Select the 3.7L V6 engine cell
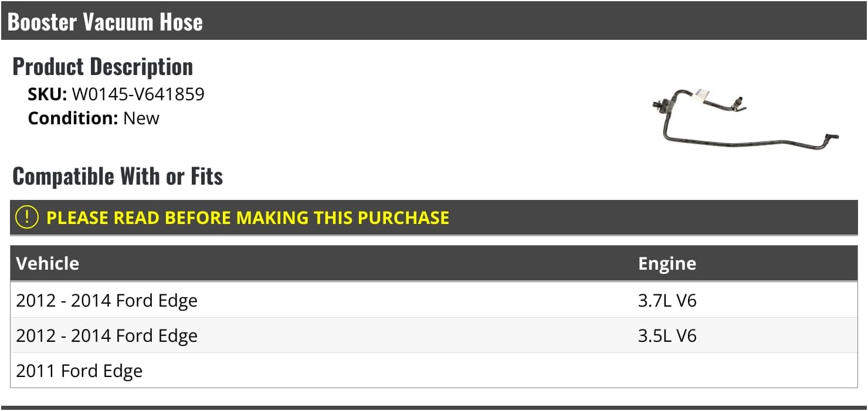The image size is (868, 411). pyautogui.click(x=667, y=301)
